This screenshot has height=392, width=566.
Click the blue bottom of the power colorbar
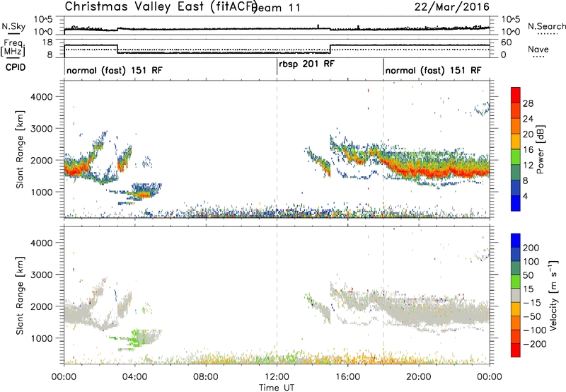[516, 203]
